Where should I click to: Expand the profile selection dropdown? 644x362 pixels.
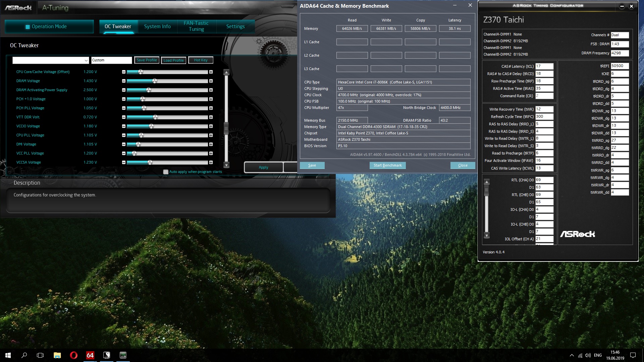pos(86,60)
